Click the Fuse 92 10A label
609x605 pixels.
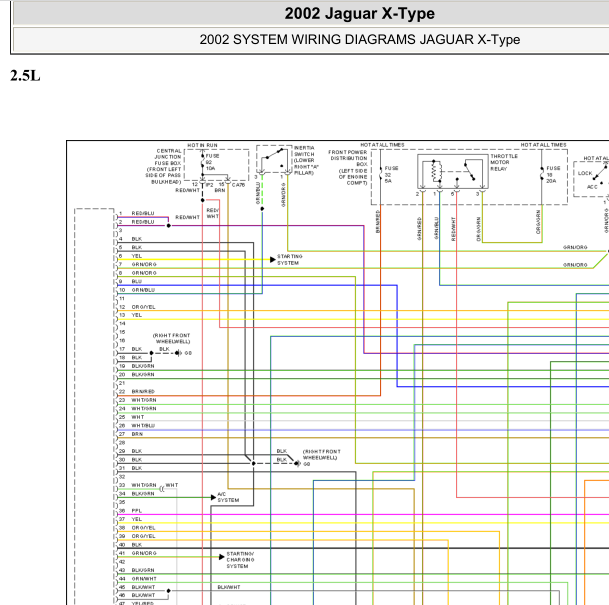212,162
